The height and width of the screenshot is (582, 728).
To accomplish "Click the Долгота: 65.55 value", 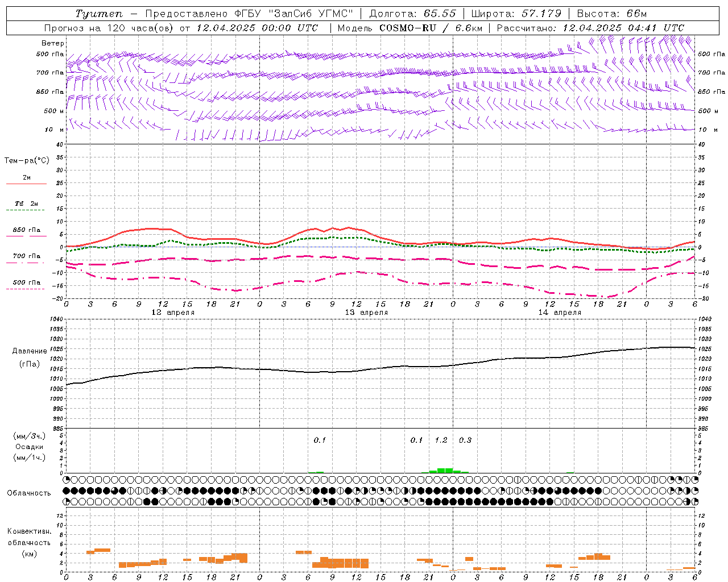I will pos(413,14).
